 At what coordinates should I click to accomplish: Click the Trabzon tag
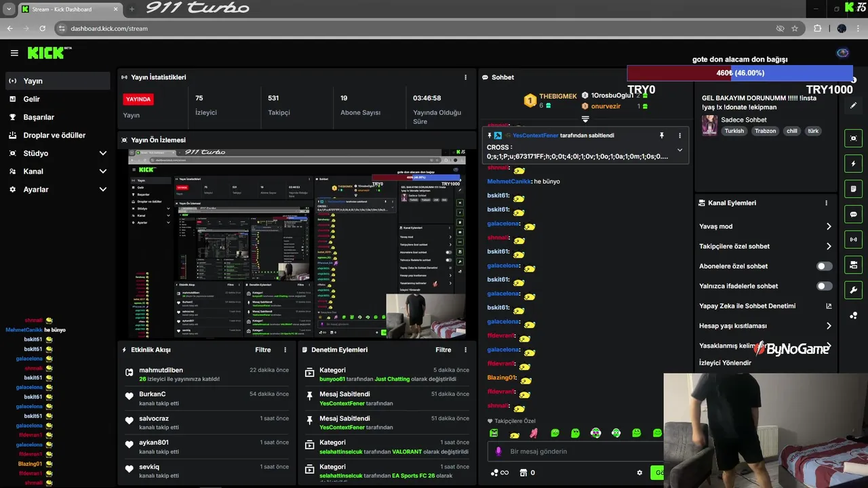coord(765,131)
